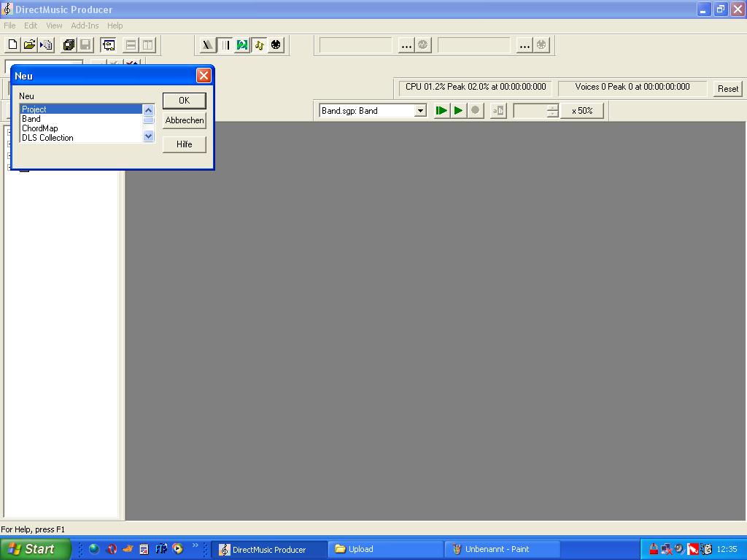Open the Add-Ins menu
Screen dimensions: 747x560
[x=85, y=26]
